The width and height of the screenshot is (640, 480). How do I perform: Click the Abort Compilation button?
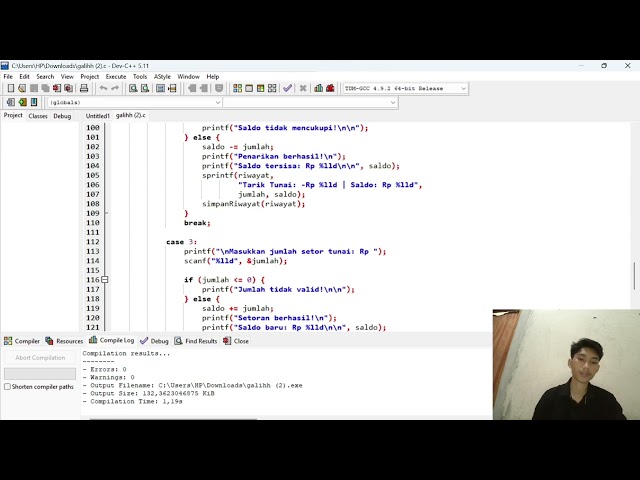tap(40, 358)
